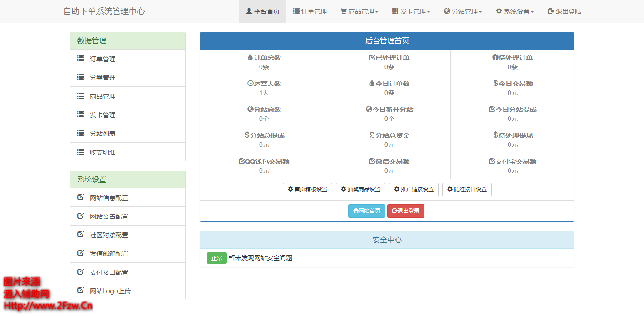Open 首页模板设置 settings button
The width and height of the screenshot is (644, 316).
[x=308, y=190]
